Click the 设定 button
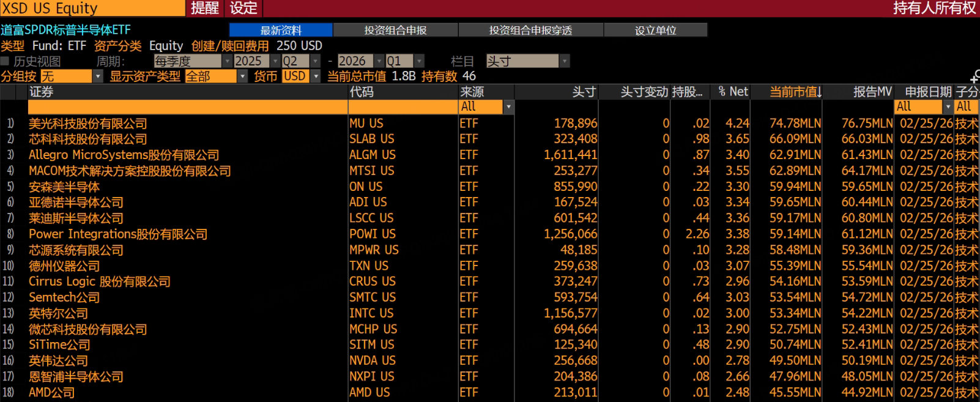 tap(243, 8)
